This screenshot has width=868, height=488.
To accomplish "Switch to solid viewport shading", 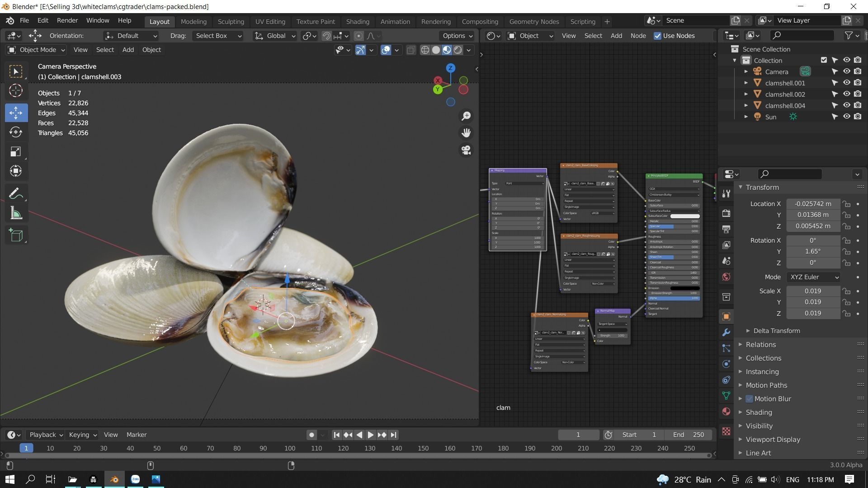I will point(436,50).
